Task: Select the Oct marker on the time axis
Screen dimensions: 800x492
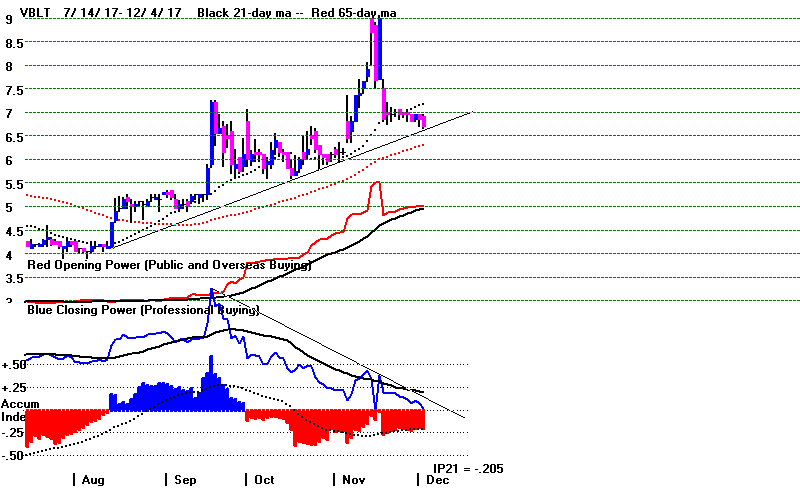Action: tap(263, 479)
